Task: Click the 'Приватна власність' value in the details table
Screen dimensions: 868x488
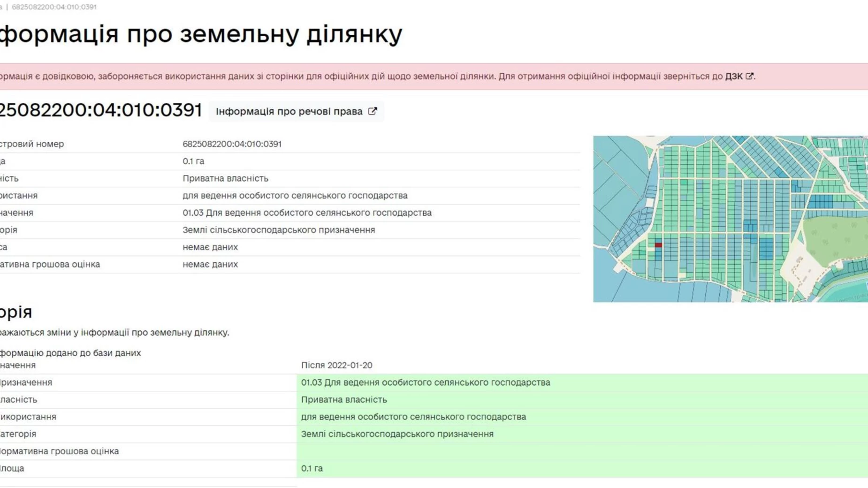Action: [225, 178]
